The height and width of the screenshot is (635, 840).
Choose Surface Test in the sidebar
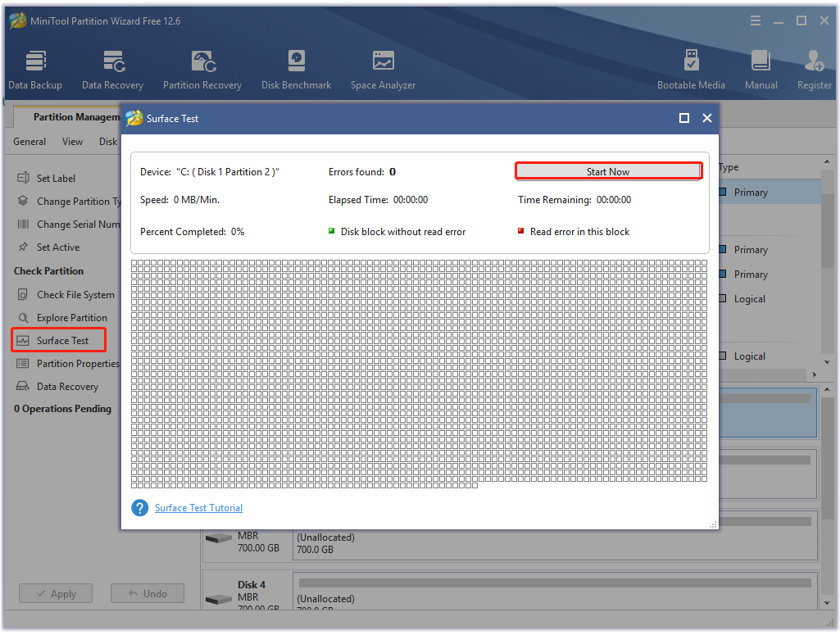62,341
